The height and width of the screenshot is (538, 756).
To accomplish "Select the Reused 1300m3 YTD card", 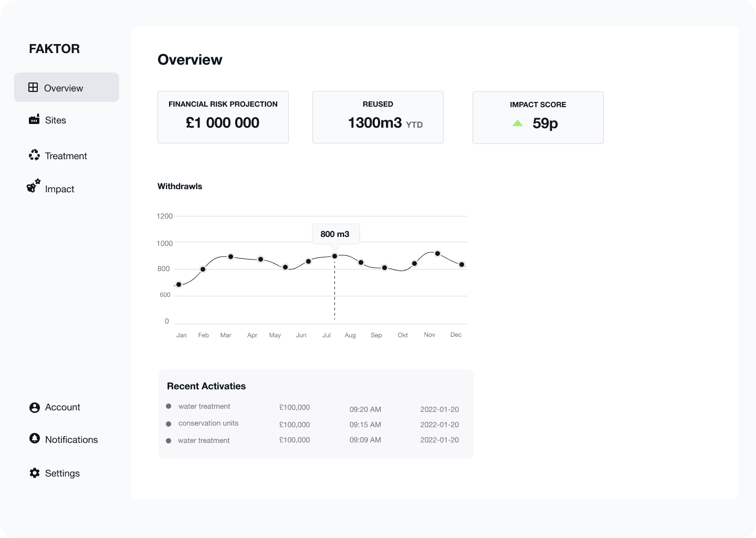I will [378, 117].
